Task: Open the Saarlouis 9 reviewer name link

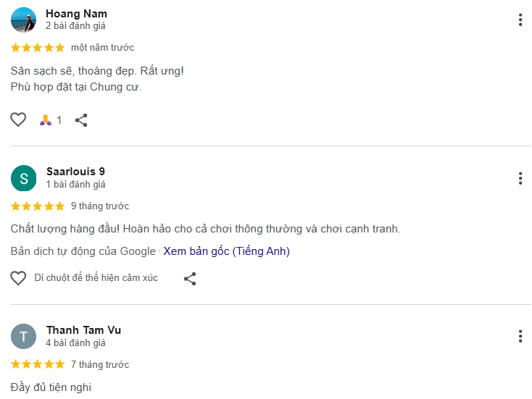Action: click(75, 172)
